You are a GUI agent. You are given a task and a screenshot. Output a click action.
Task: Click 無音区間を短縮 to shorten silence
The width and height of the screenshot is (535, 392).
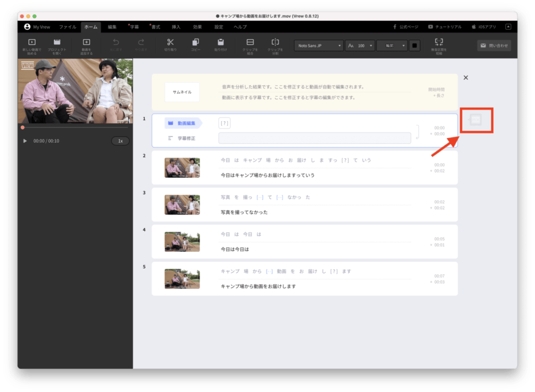439,45
